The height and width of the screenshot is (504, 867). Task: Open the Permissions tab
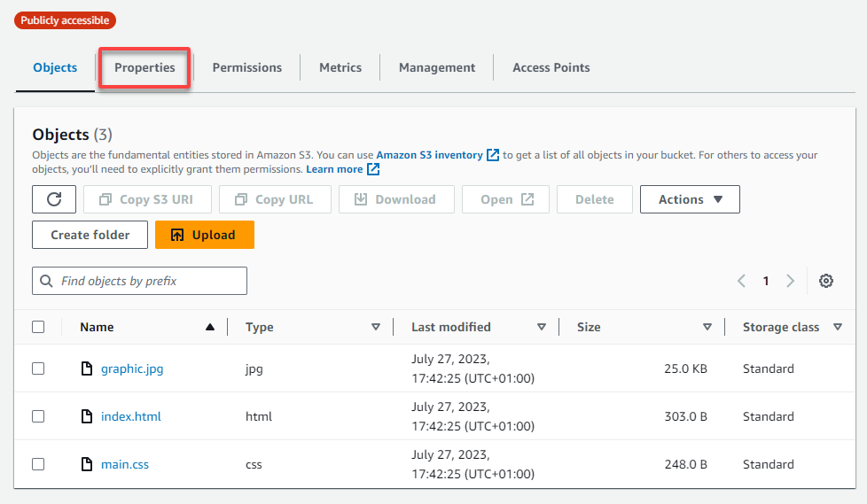[x=247, y=67]
